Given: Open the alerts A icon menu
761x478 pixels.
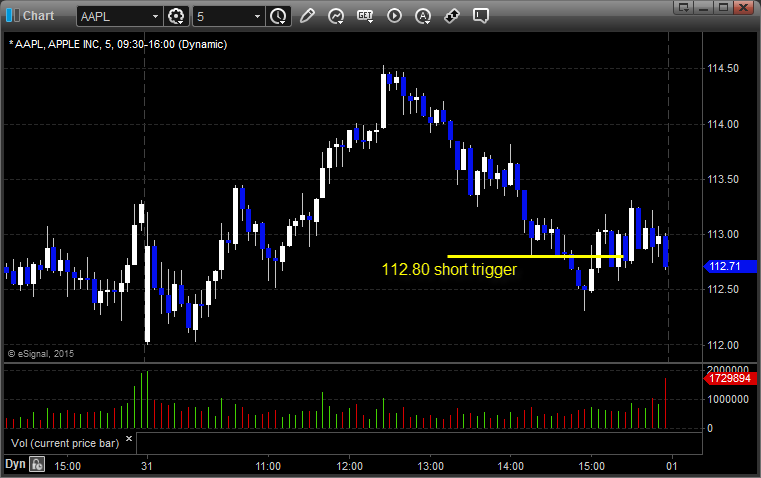Looking at the screenshot, I should (x=423, y=16).
